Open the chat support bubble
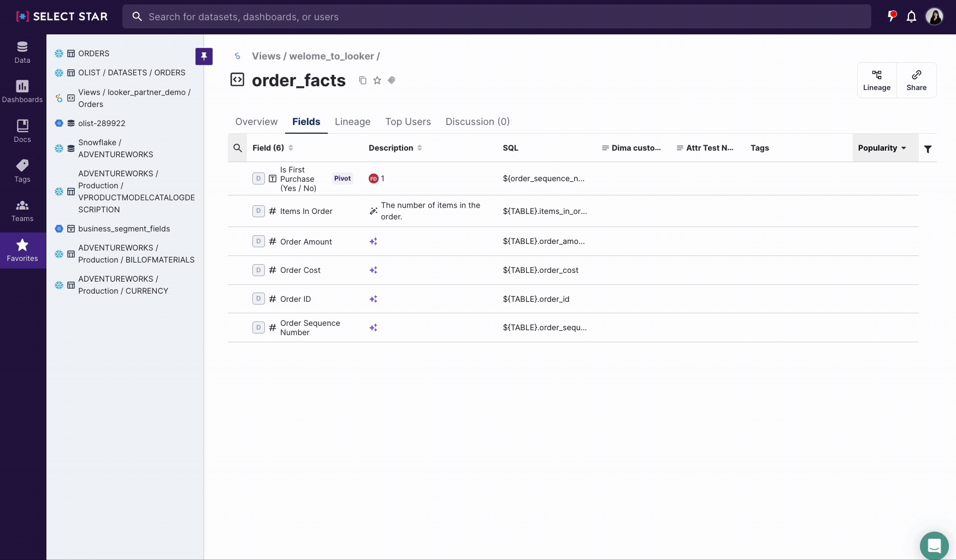 pos(934,545)
